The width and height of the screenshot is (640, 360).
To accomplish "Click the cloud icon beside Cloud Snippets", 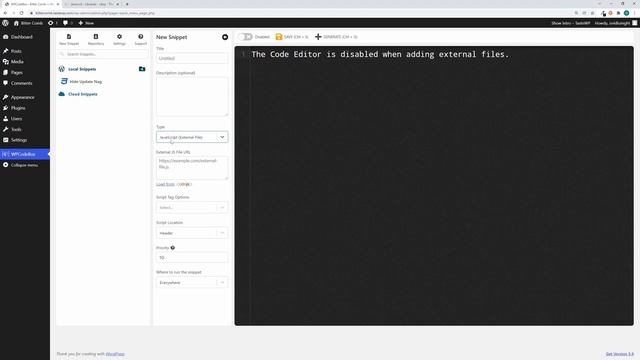I will click(x=62, y=94).
